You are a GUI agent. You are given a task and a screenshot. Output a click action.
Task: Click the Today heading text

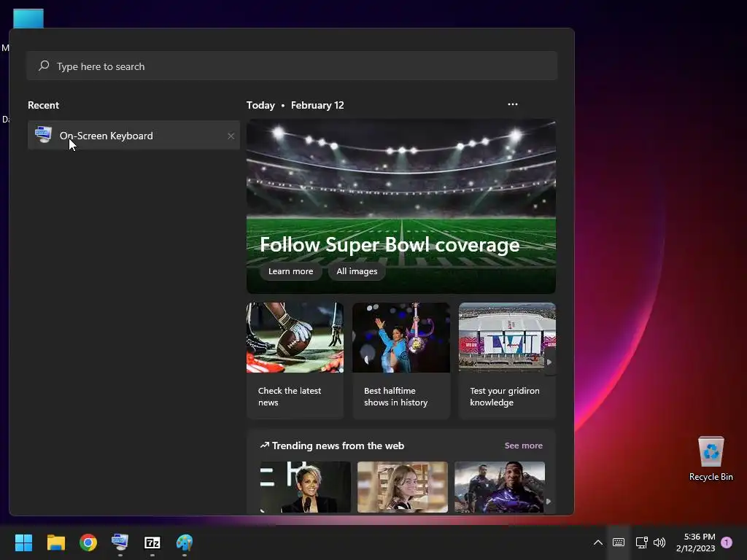pyautogui.click(x=260, y=105)
